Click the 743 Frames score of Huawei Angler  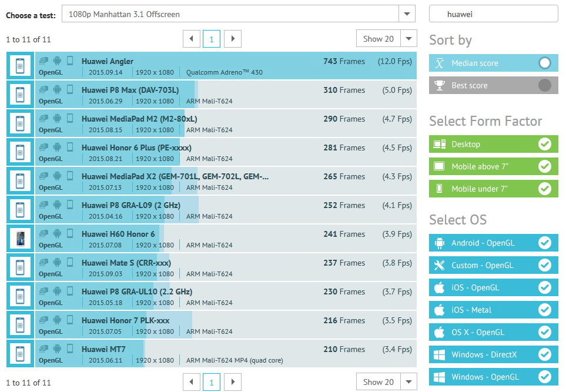tap(344, 61)
